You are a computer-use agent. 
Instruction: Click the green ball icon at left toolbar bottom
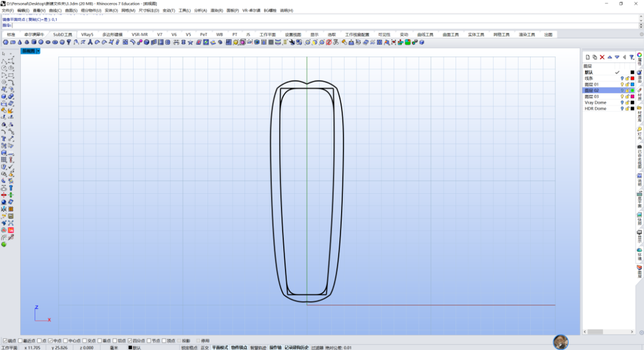pyautogui.click(x=4, y=244)
